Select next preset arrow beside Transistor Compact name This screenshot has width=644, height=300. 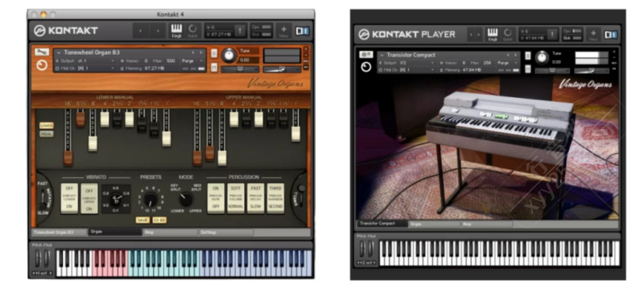pos(515,55)
